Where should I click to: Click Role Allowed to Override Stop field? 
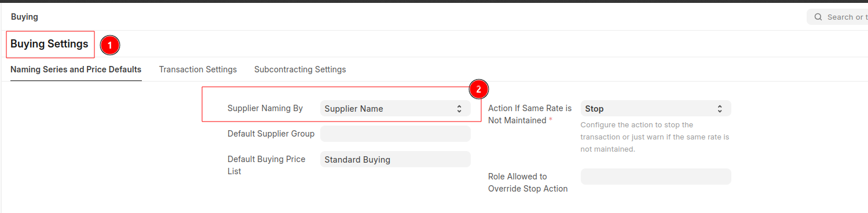point(655,177)
